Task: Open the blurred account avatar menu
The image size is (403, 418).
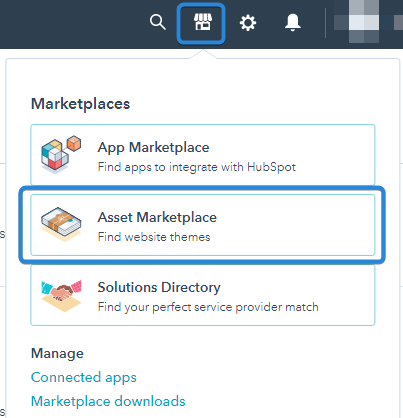Action: click(368, 22)
